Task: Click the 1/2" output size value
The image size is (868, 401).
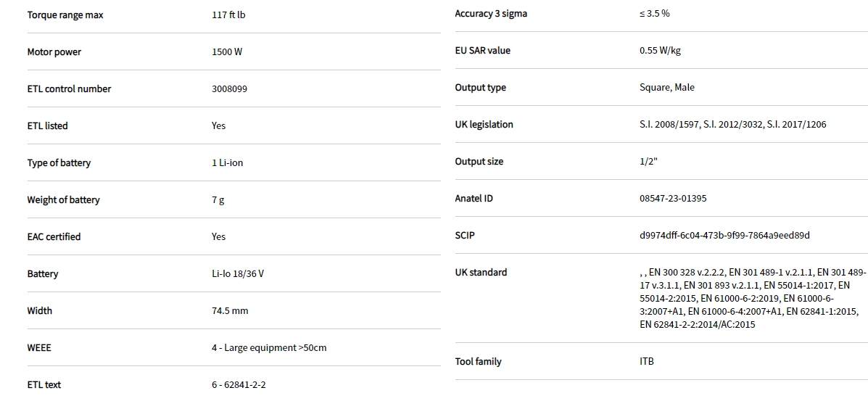Action: coord(648,162)
